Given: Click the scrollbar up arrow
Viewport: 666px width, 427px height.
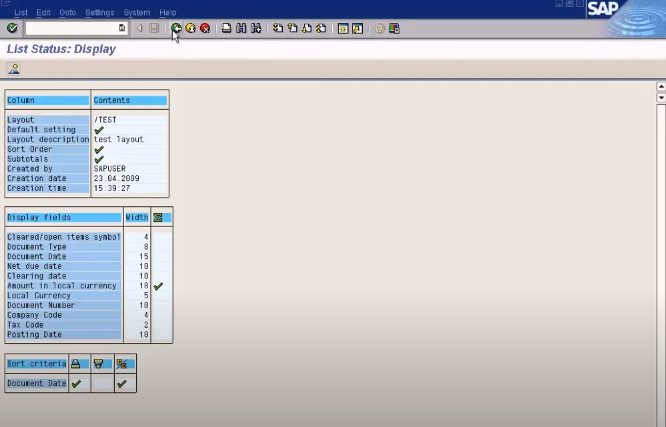Looking at the screenshot, I should pyautogui.click(x=661, y=87).
